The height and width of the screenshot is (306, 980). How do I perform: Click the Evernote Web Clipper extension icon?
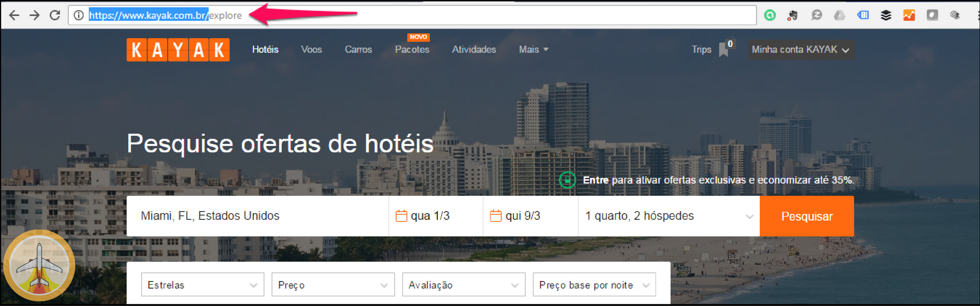792,15
